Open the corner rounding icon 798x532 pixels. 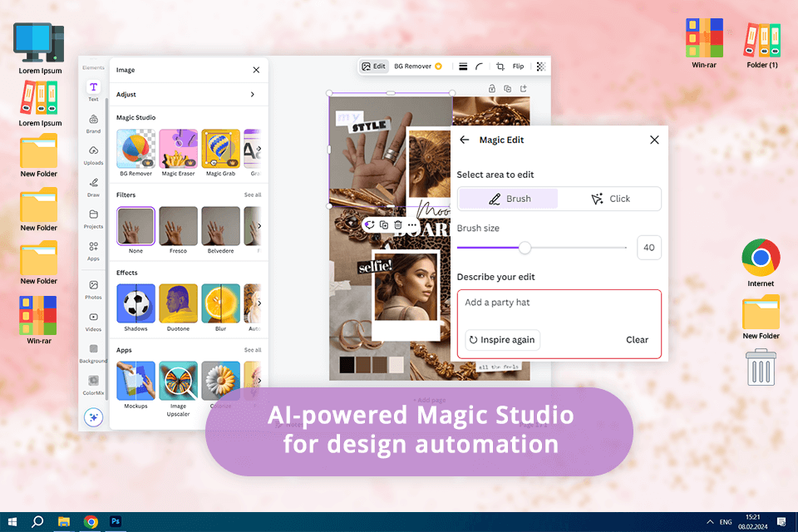point(479,66)
